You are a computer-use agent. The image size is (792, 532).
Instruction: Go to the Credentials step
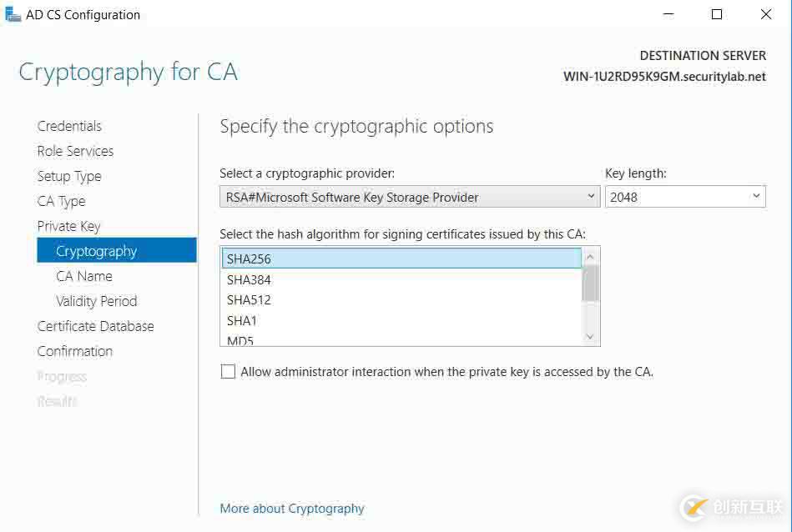tap(69, 126)
